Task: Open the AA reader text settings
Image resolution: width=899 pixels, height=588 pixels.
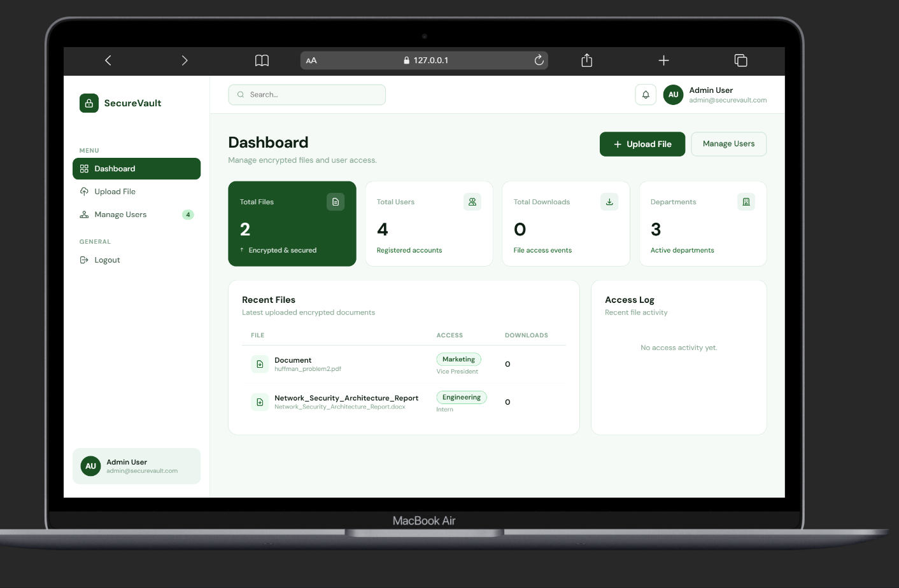Action: point(311,60)
